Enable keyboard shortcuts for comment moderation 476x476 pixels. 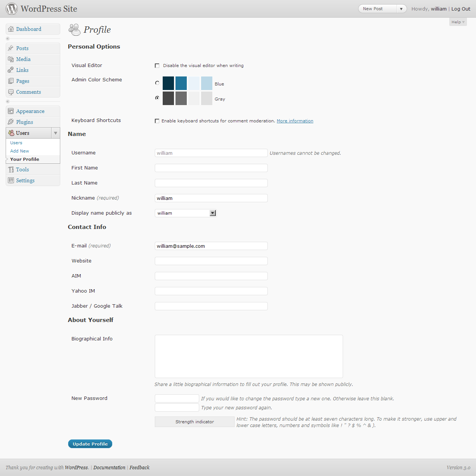coord(157,121)
